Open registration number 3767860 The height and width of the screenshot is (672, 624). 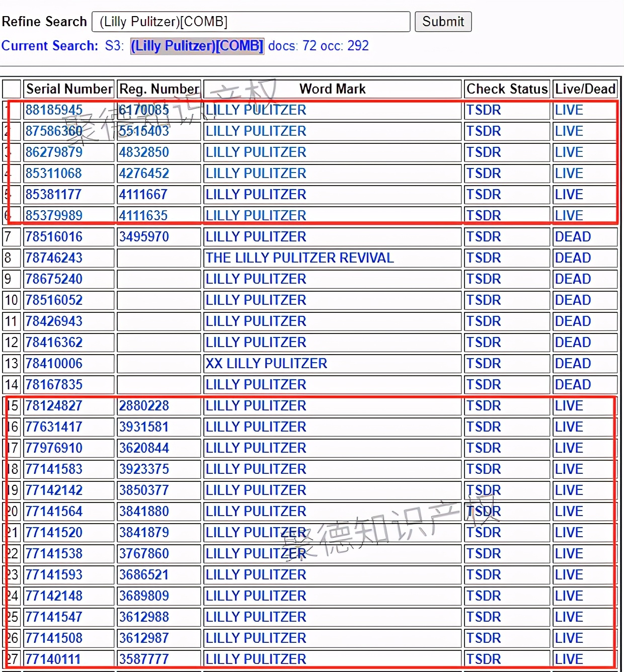(144, 553)
